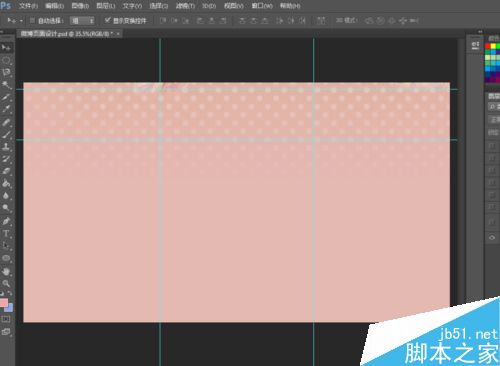Click the 3D slide mode icon

coord(403,21)
